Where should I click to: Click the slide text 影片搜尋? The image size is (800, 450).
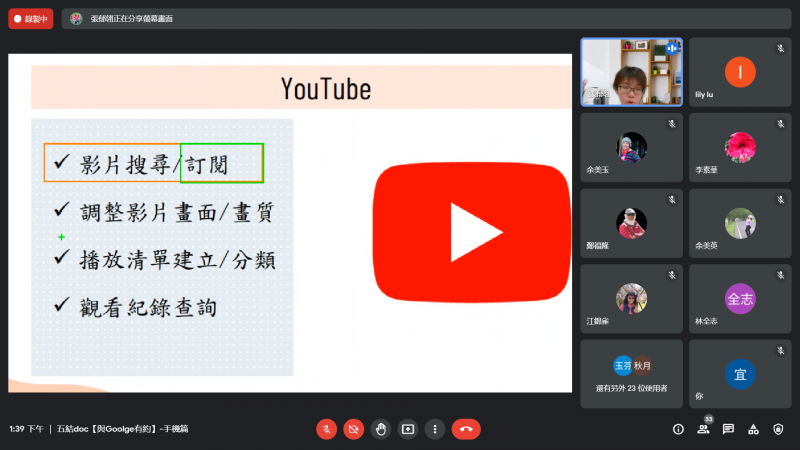click(x=125, y=165)
